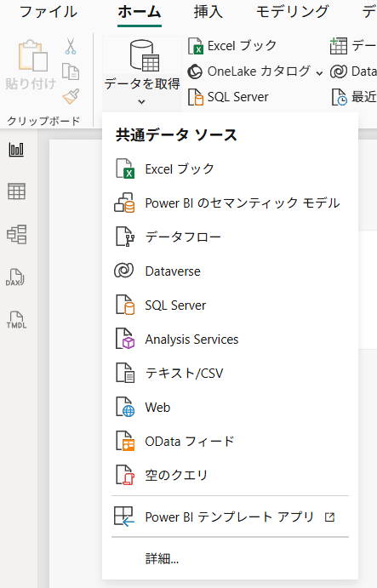Expand the データを取得 dropdown chevron
The image size is (377, 588).
(141, 101)
